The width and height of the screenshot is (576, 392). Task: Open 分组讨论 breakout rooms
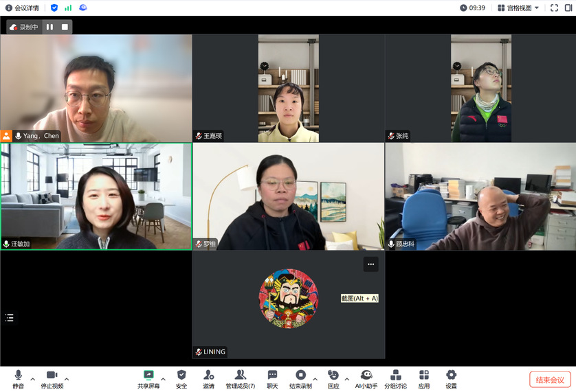[395, 378]
